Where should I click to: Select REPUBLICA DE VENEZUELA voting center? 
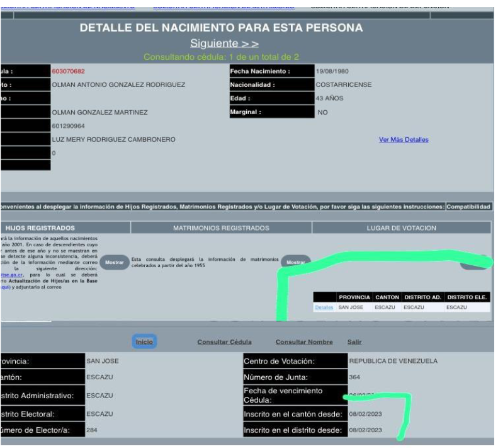393,361
